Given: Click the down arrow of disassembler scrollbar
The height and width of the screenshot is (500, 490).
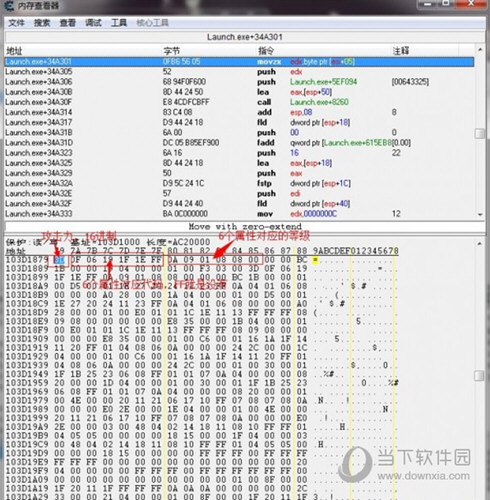Looking at the screenshot, I should [480, 215].
